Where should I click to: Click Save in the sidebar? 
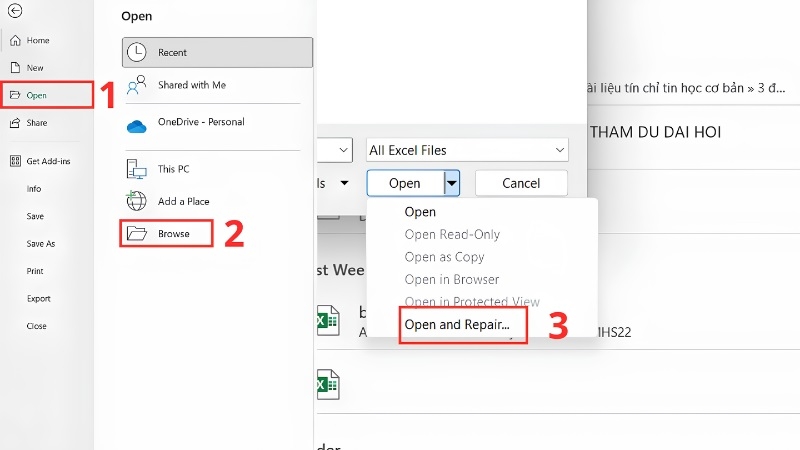pos(35,216)
